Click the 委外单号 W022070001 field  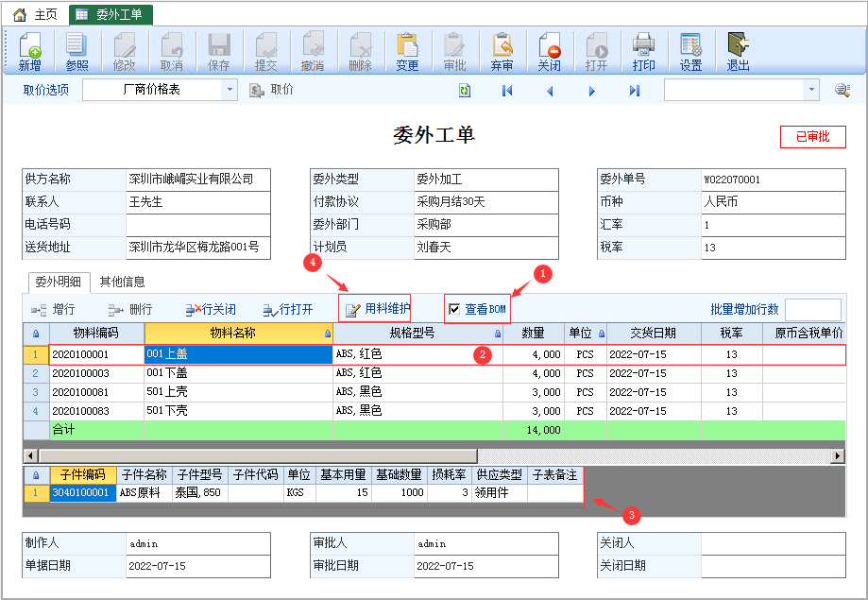click(773, 180)
